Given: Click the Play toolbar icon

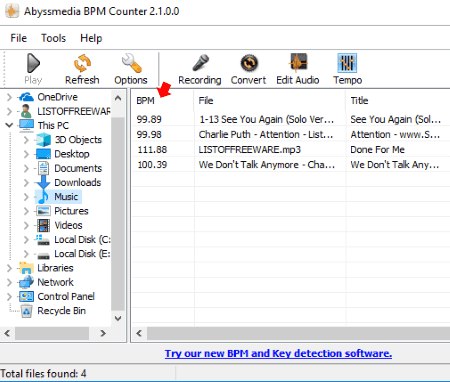Looking at the screenshot, I should pos(33,63).
